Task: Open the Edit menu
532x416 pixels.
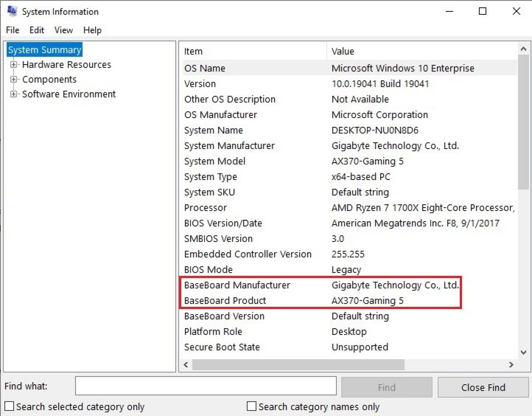Action: (37, 30)
